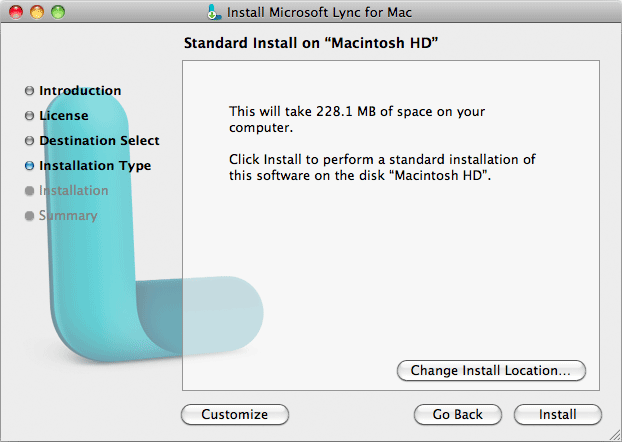Screen dimensions: 622x442
Task: Zoom window with green button
Action: [x=58, y=12]
